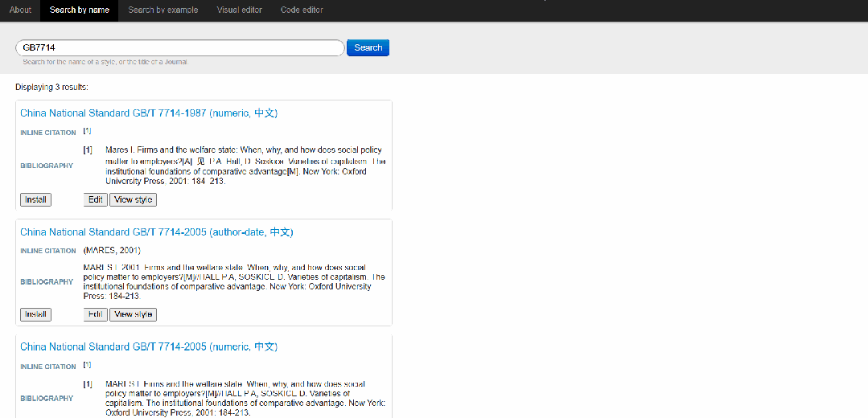Open GB/T 7714-1987 (numeric) style link
Screen dimensions: 868x418
pos(149,113)
